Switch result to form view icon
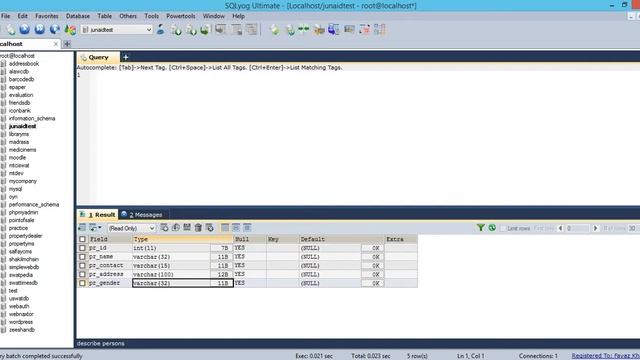Screen dimensions: 640x360 pyautogui.click(x=236, y=228)
